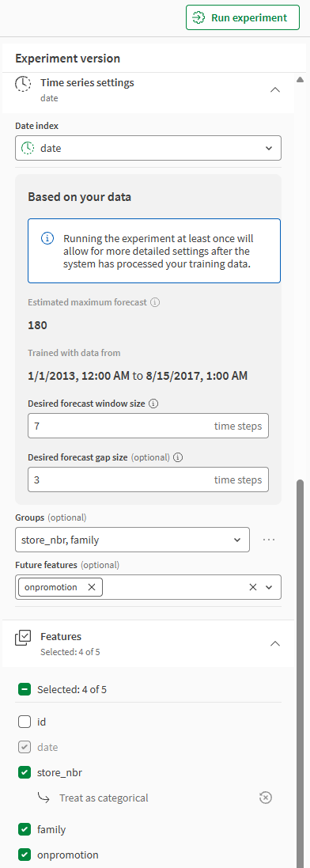The width and height of the screenshot is (310, 868).
Task: Click the Experiment version heading
Action: coord(67,58)
